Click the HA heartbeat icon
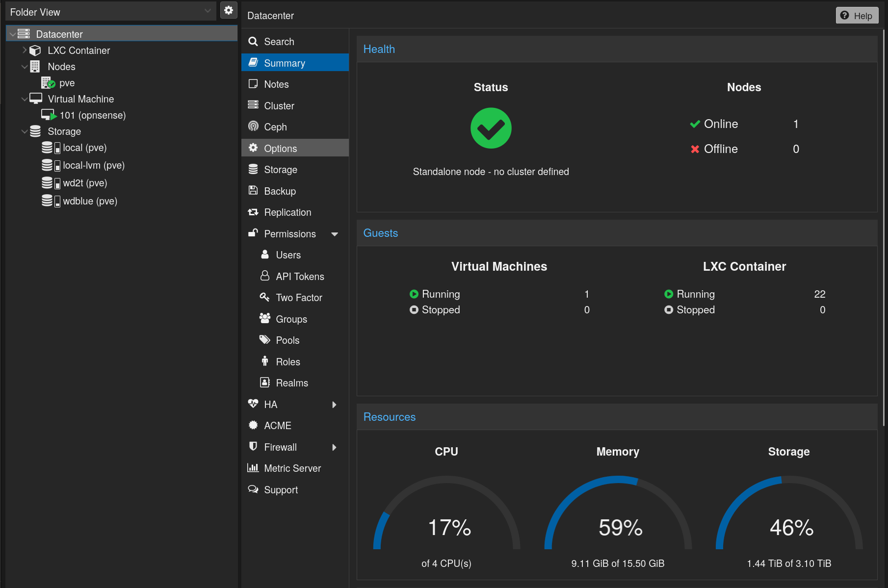This screenshot has height=588, width=888. click(x=253, y=404)
